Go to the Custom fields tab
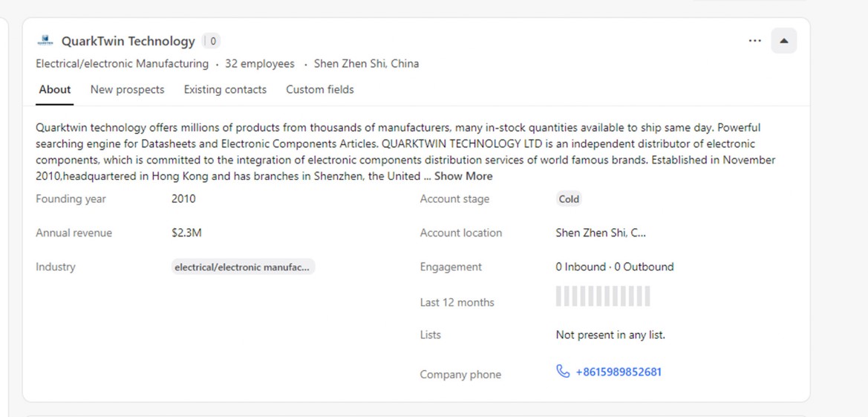 point(320,90)
